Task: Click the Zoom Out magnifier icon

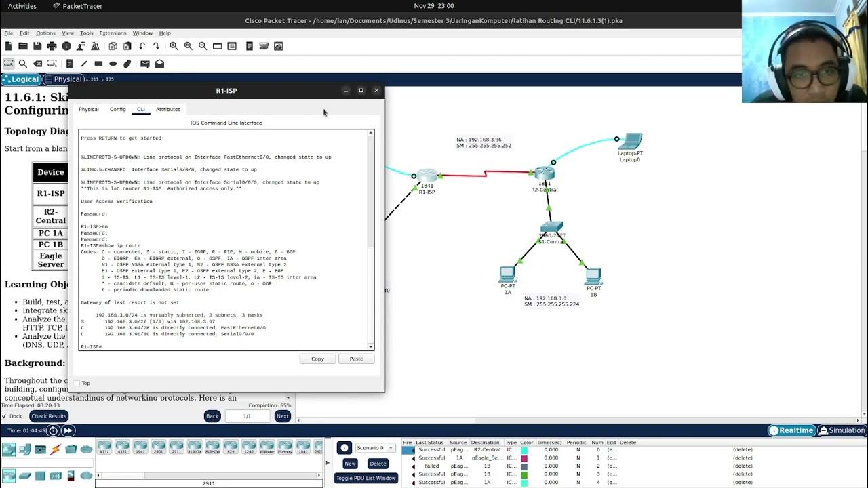Action: (x=203, y=46)
